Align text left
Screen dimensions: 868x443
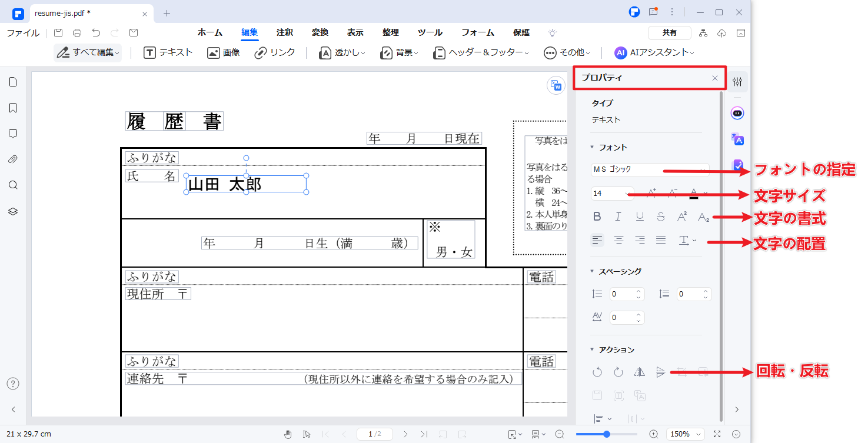click(x=597, y=240)
